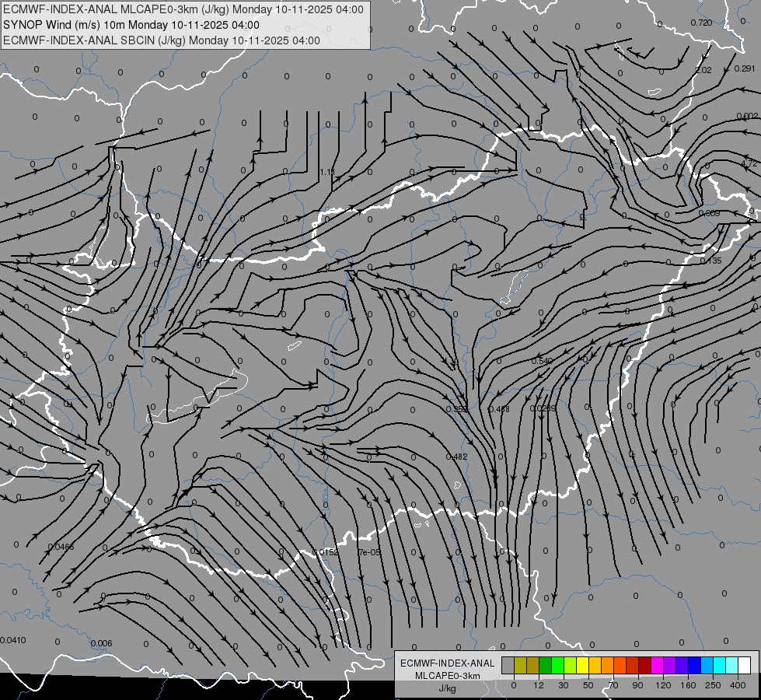Image resolution: width=761 pixels, height=700 pixels.
Task: Select the SYNOP Wind 10m title line
Action: coord(131,25)
